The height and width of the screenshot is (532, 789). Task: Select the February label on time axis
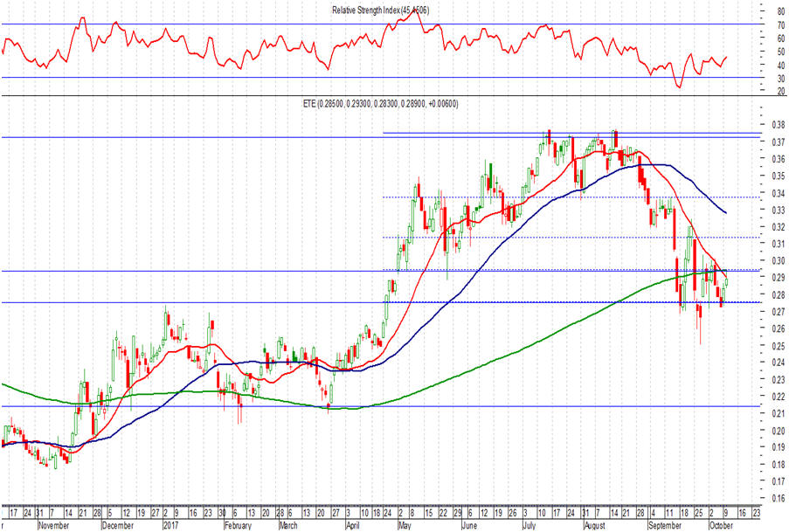click(x=238, y=526)
